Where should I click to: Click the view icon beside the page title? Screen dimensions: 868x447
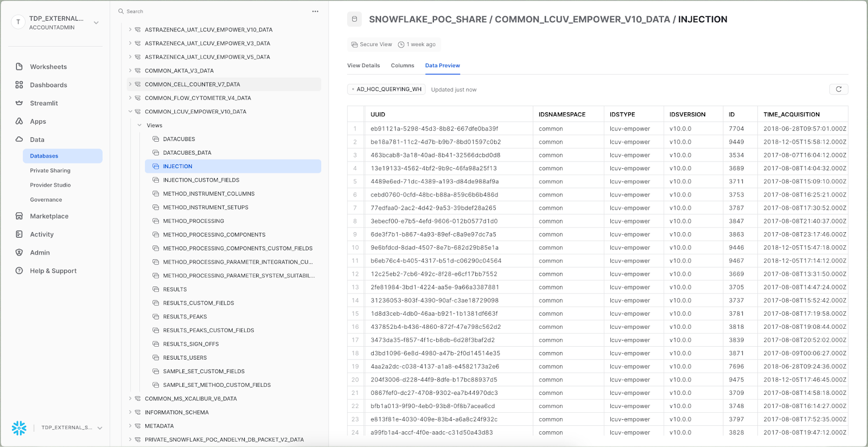pyautogui.click(x=354, y=19)
